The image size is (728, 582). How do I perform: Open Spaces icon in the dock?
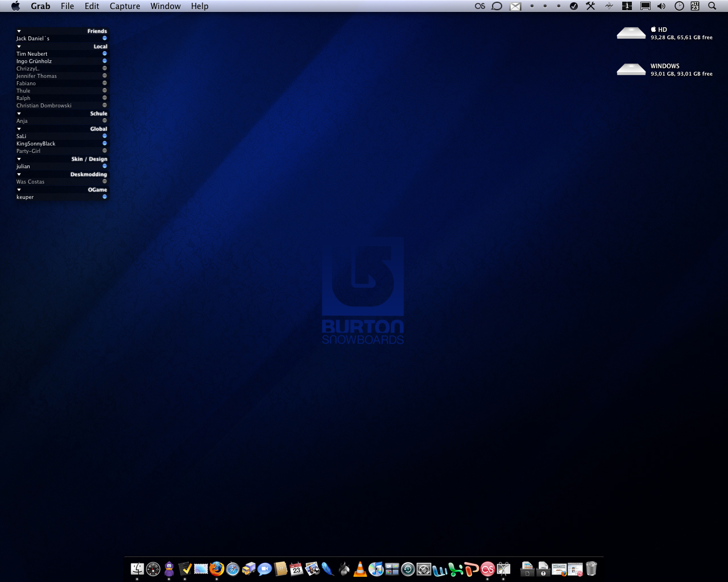coord(392,569)
